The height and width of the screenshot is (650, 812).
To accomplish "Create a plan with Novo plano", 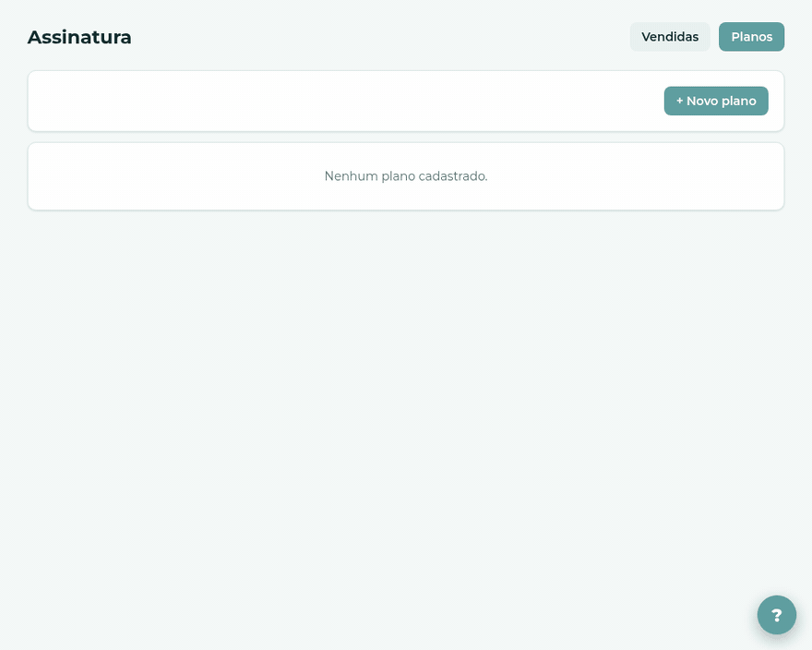I will pos(716,101).
